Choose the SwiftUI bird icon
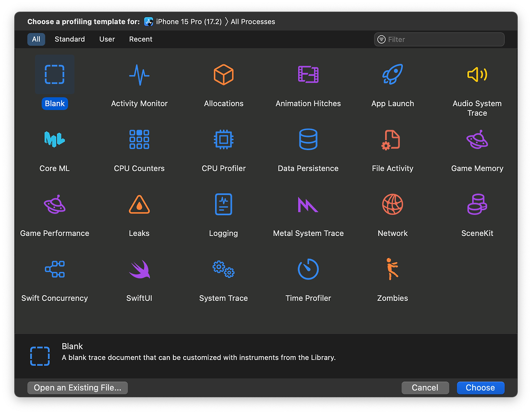The height and width of the screenshot is (414, 532). pyautogui.click(x=139, y=269)
